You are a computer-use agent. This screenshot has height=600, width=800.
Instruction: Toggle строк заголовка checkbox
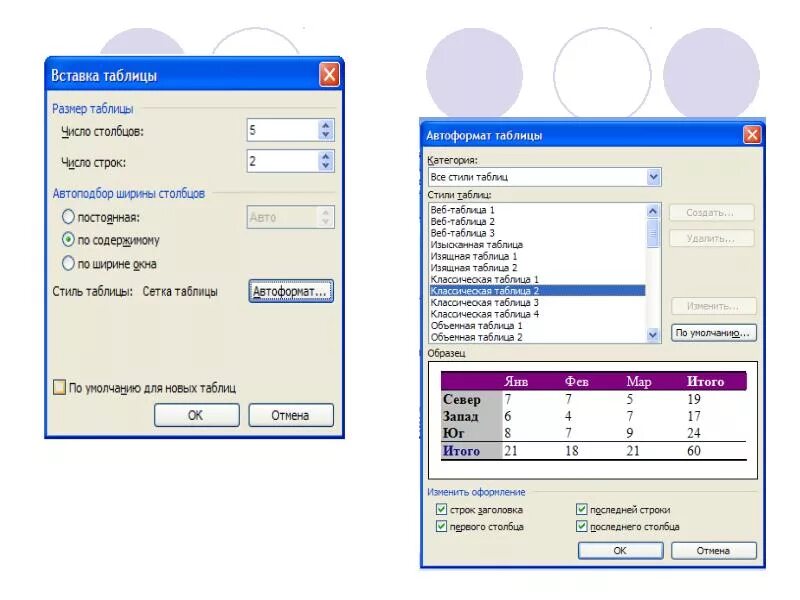pyautogui.click(x=441, y=509)
